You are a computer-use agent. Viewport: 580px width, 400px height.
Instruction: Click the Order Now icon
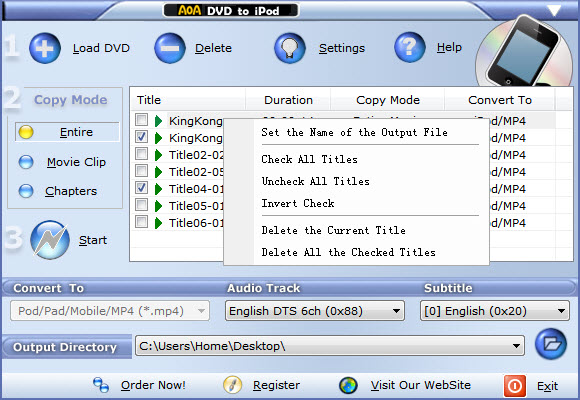[x=101, y=385]
